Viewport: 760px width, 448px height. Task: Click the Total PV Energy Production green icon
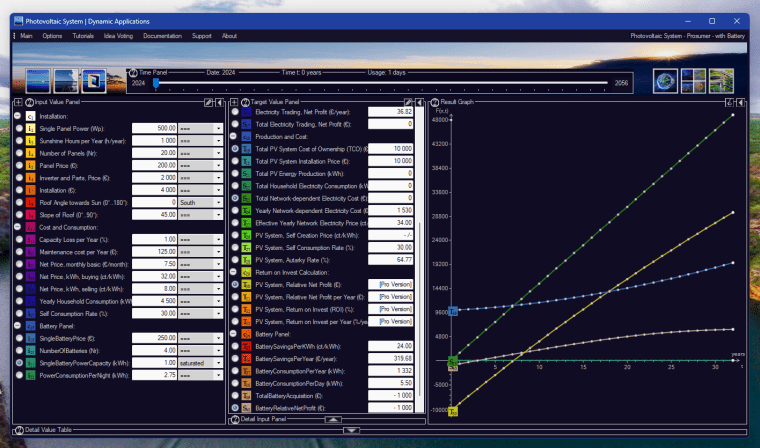click(x=246, y=174)
